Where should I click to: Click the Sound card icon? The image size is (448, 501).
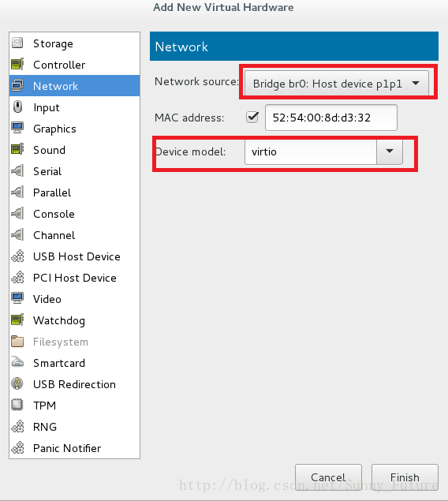(x=17, y=149)
